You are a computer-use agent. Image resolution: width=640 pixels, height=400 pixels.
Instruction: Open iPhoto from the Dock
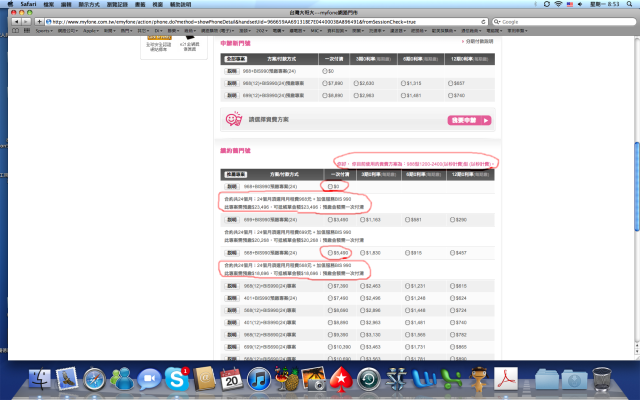[x=313, y=378]
